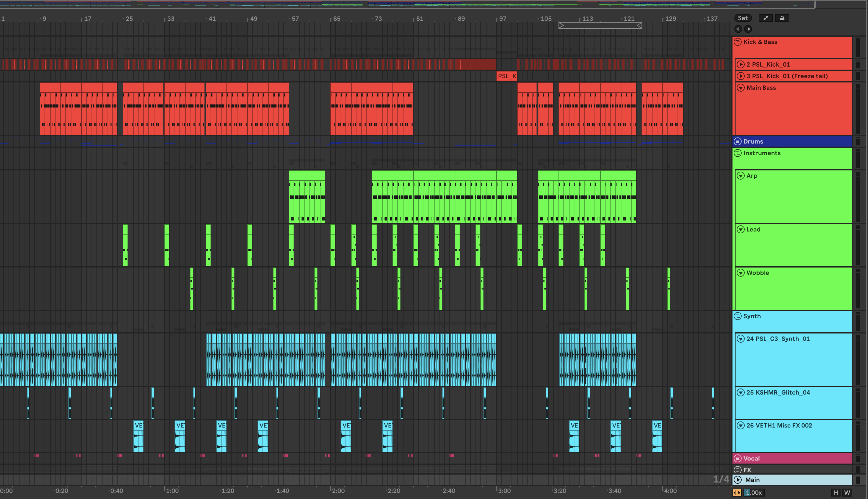Viewport: 868px width, 499px height.
Task: Click the 1/4 grid size label
Action: pos(721,479)
